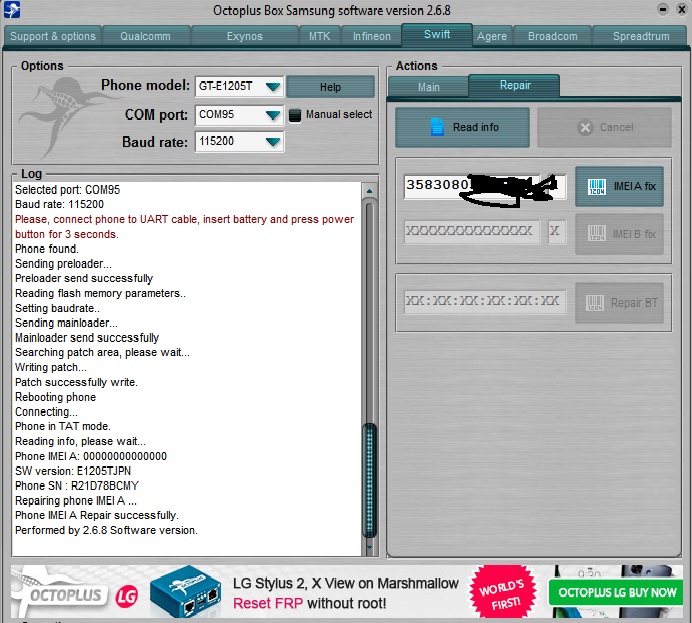Image resolution: width=692 pixels, height=623 pixels.
Task: Click log line 'Phone found.'
Action: pos(47,249)
